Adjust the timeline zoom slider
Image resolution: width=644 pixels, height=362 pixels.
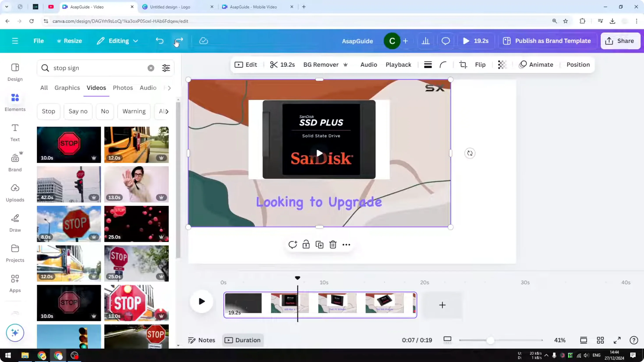491,340
